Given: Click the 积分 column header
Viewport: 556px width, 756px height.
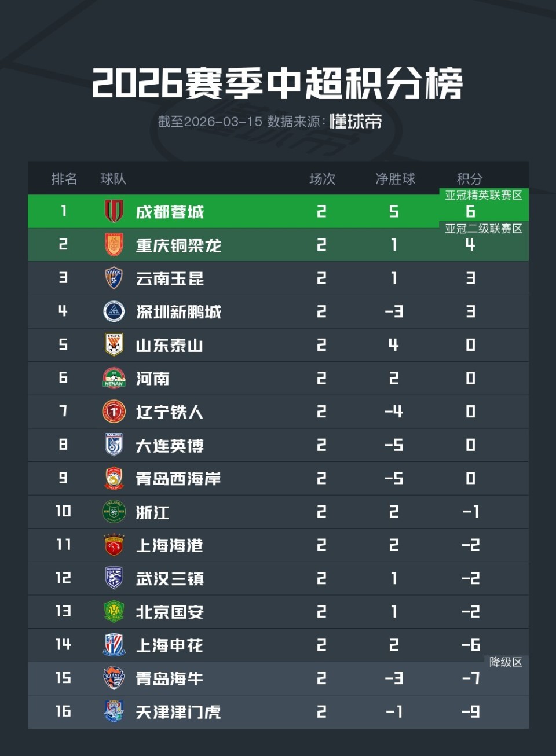Looking at the screenshot, I should (x=469, y=179).
